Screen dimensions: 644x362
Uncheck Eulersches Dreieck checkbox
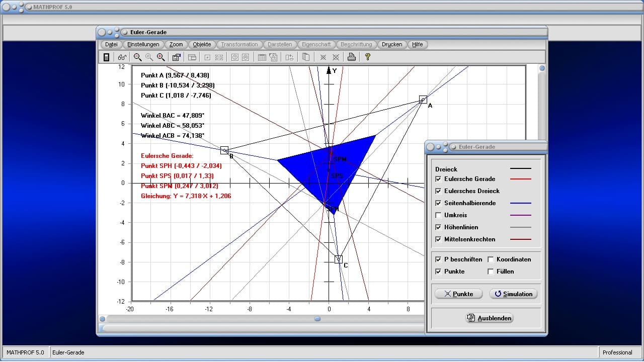tap(438, 191)
